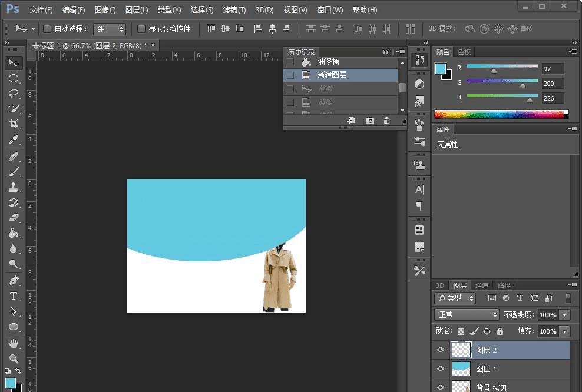The image size is (582, 392).
Task: Open the 滤镜(T) menu
Action: pos(234,10)
